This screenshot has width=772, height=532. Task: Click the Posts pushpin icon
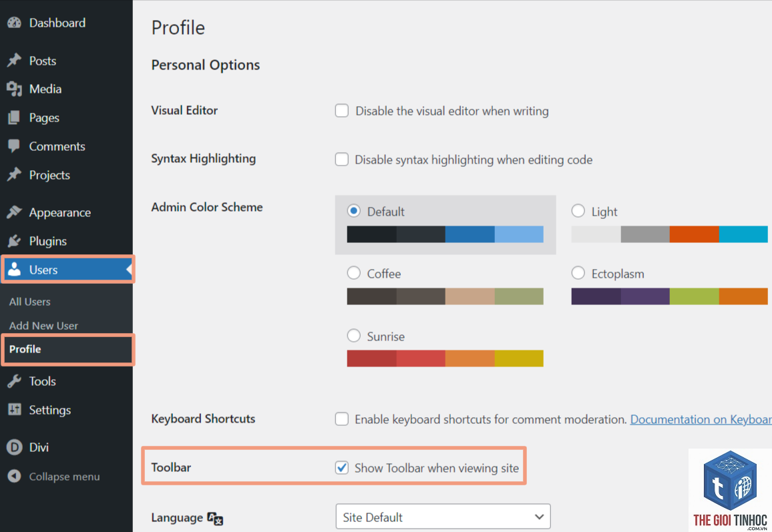pyautogui.click(x=14, y=61)
